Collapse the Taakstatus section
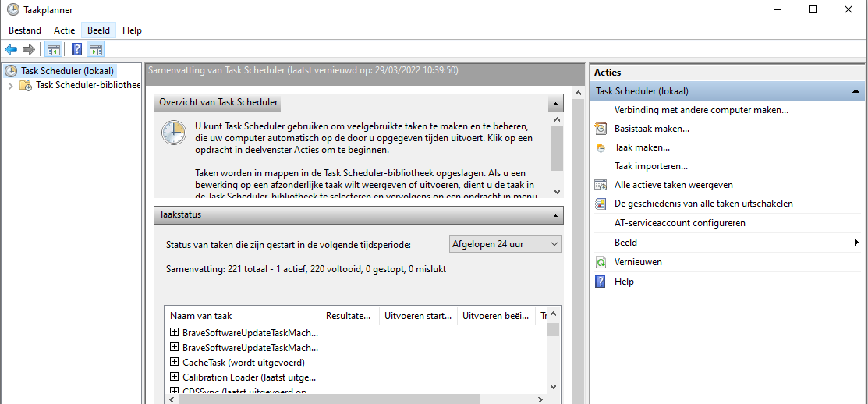Screen dimensions: 868x404 click(554, 215)
